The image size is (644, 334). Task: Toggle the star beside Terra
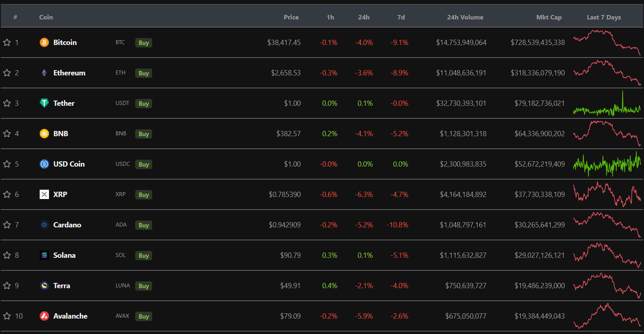tap(7, 286)
